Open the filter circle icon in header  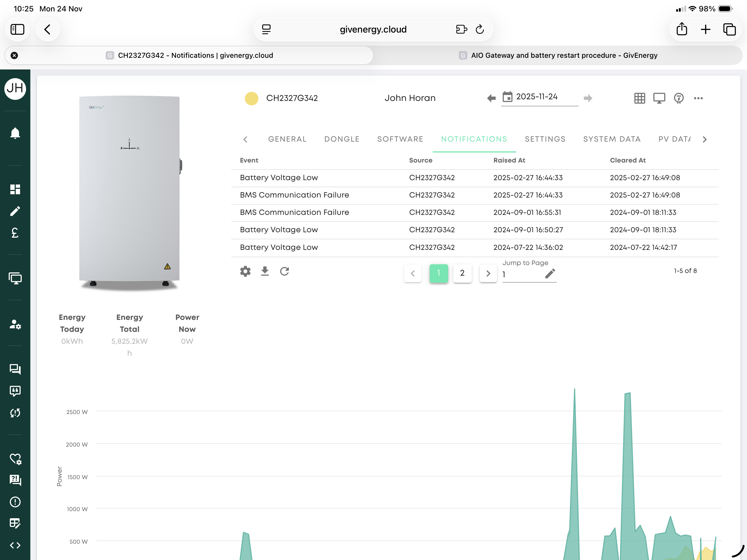[x=679, y=98]
